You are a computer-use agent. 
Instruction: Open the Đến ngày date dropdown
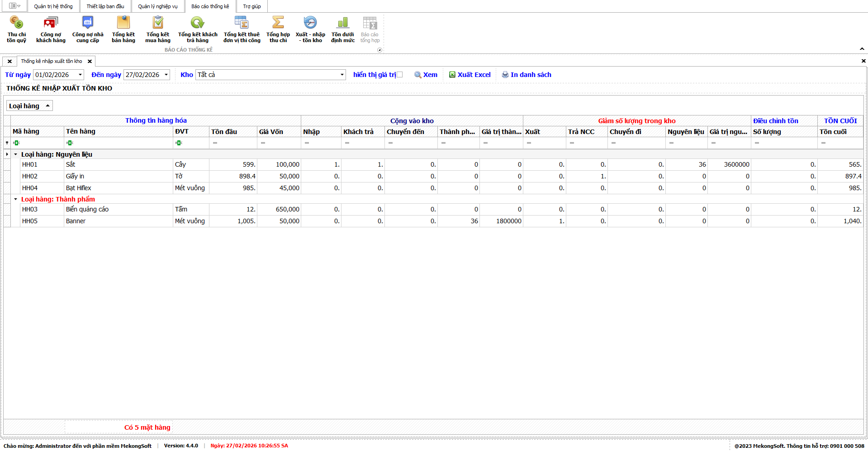tap(166, 75)
